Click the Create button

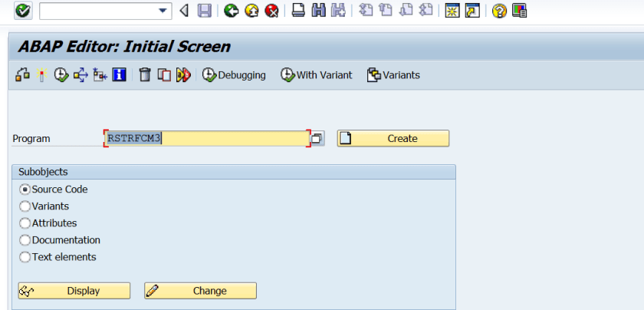[393, 139]
